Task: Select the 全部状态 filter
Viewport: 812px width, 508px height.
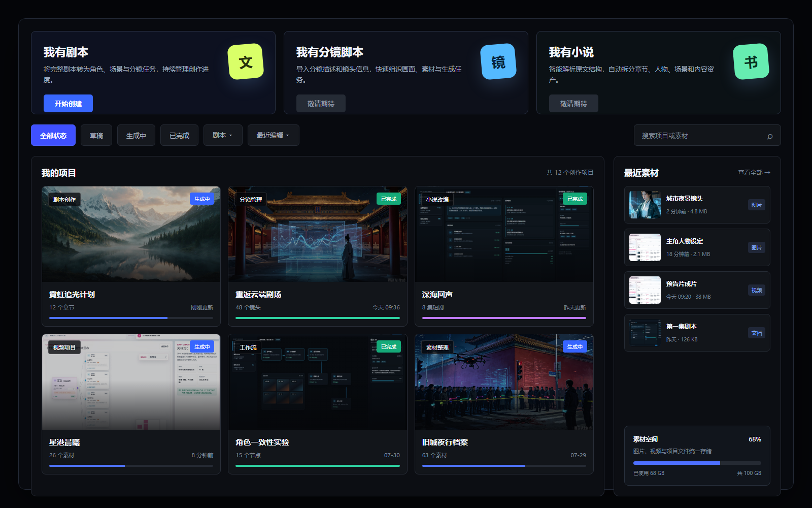Action: tap(53, 136)
